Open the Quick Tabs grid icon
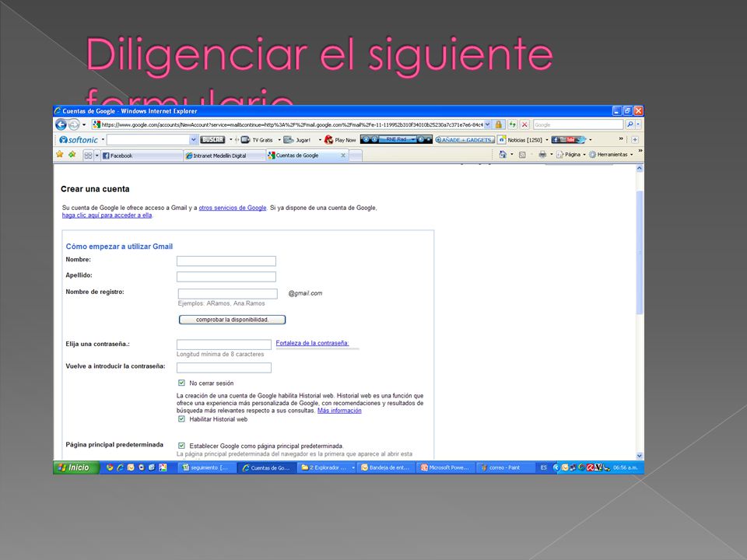Viewport: 747px width, 560px height. click(88, 156)
